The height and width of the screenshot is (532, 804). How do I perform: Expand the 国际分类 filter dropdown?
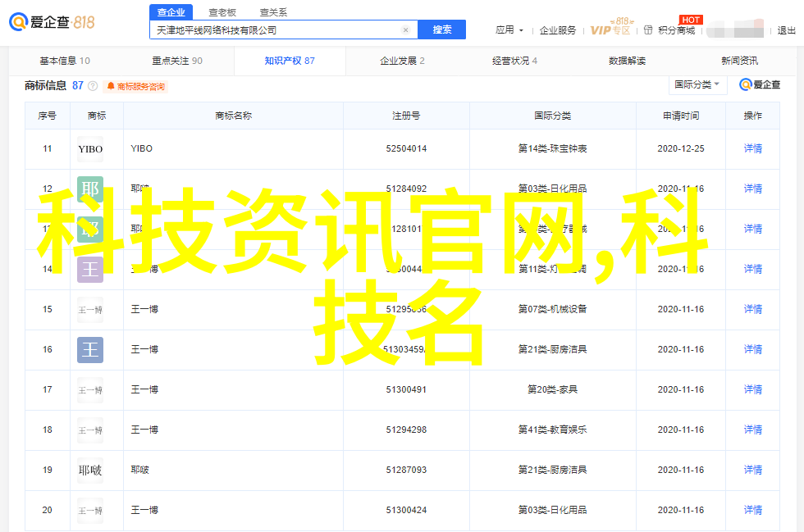point(698,84)
